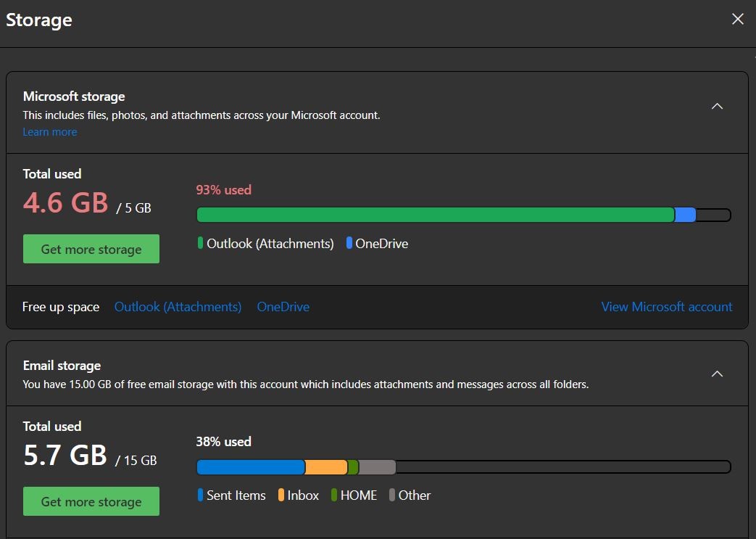Viewport: 756px width, 539px height.
Task: Click Get more storage under Email storage
Action: pyautogui.click(x=91, y=501)
